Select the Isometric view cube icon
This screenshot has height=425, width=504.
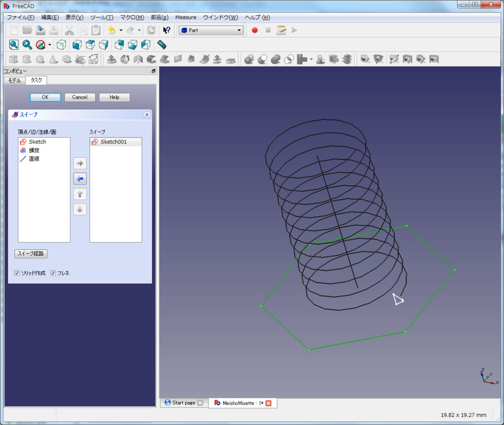coord(61,45)
